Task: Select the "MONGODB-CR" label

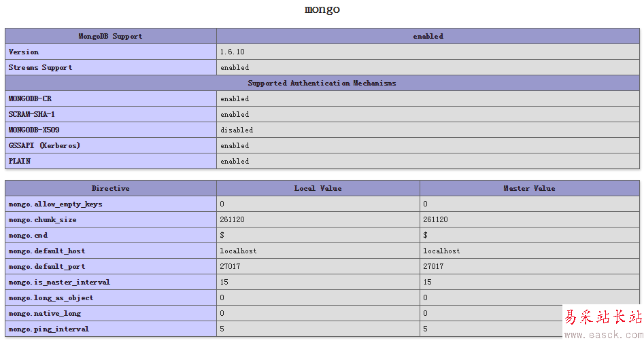Action: point(30,98)
